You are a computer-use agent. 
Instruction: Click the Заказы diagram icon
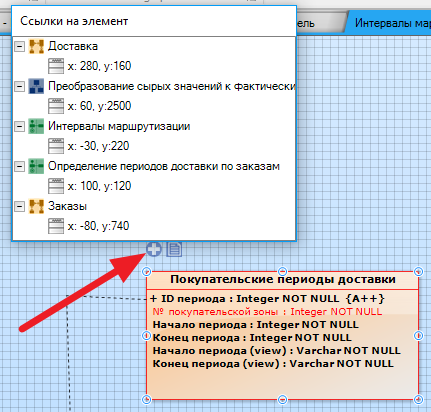coord(36,206)
